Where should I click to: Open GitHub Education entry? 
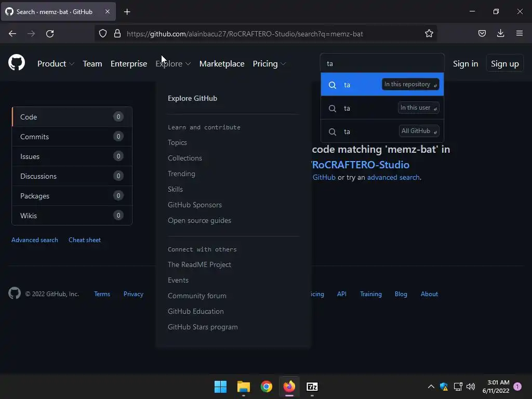pos(195,312)
